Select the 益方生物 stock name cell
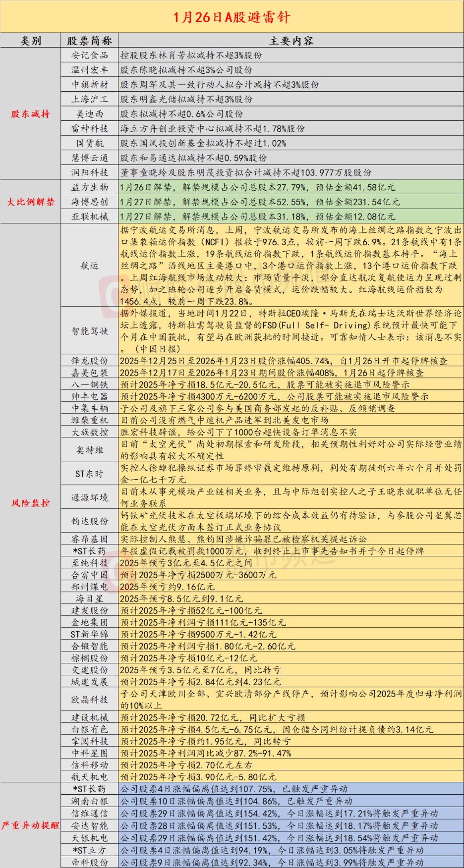 [89, 187]
